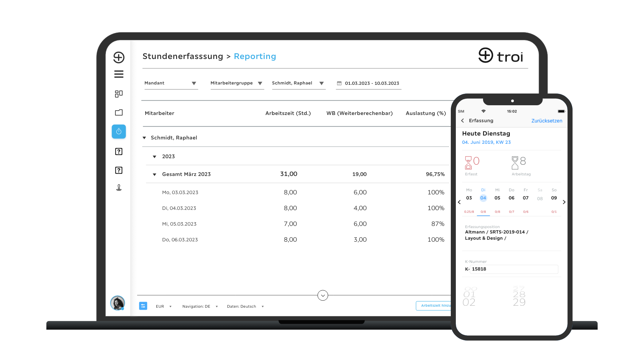Select Schmidt, Raphael from employee dropdown
The height and width of the screenshot is (362, 644).
[x=298, y=83]
